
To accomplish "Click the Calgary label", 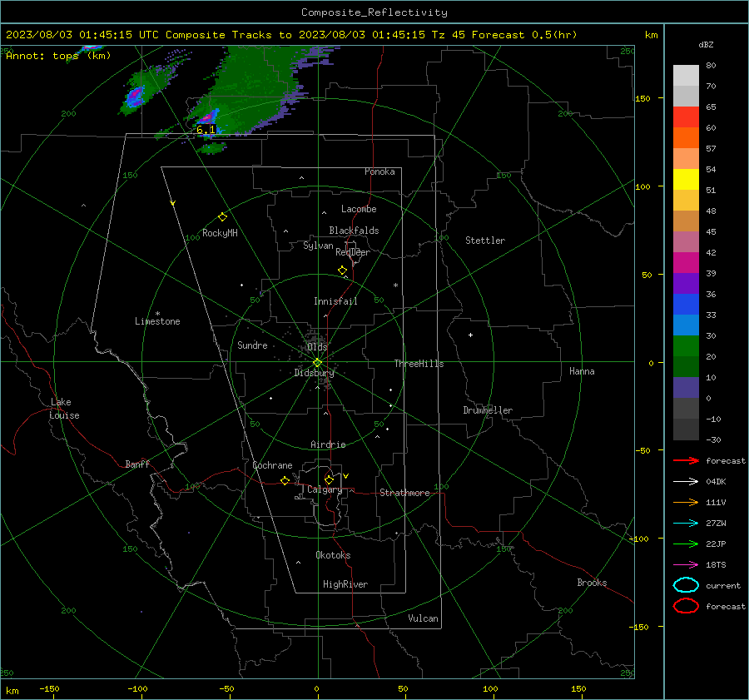I will pos(325,489).
